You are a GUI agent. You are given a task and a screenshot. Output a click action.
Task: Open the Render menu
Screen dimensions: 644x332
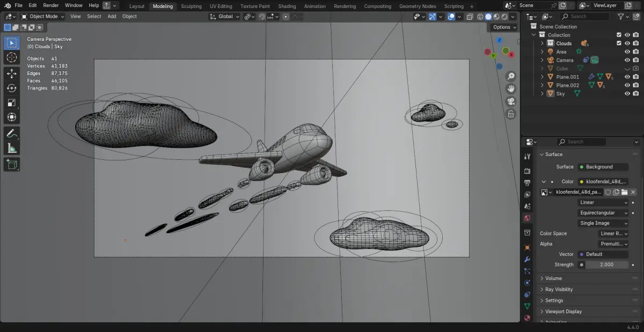[x=51, y=5]
